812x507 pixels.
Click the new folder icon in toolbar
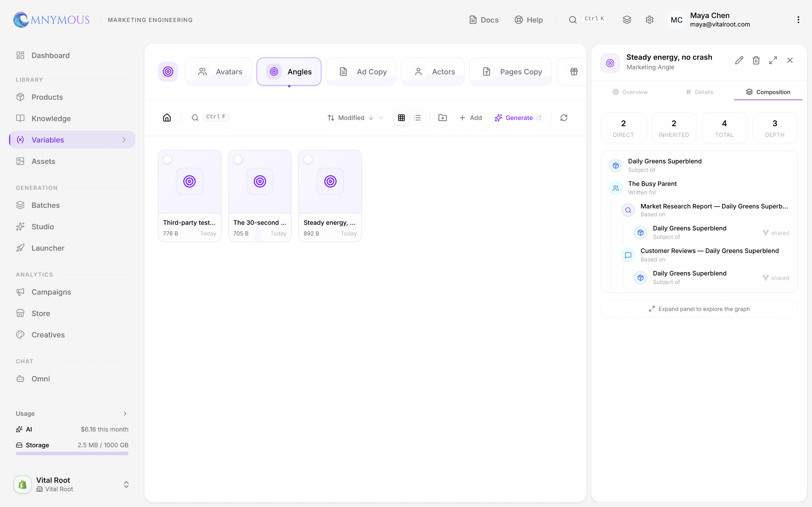(x=443, y=118)
